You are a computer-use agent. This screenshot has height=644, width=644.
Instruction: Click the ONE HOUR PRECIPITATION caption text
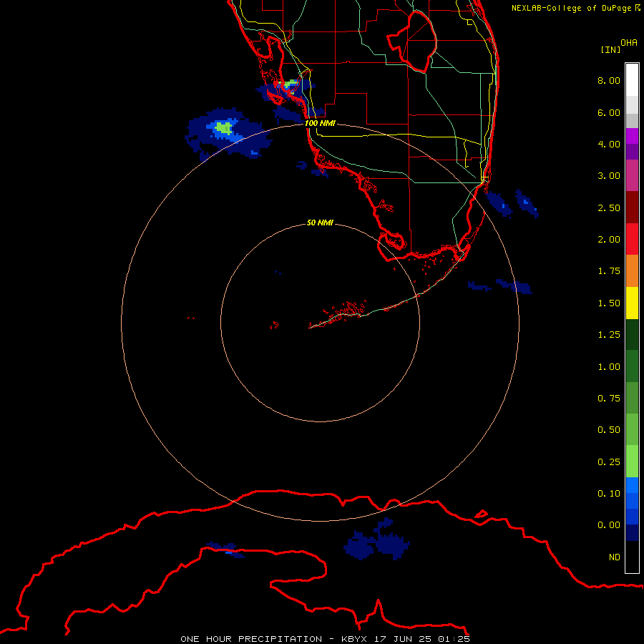[x=251, y=639]
